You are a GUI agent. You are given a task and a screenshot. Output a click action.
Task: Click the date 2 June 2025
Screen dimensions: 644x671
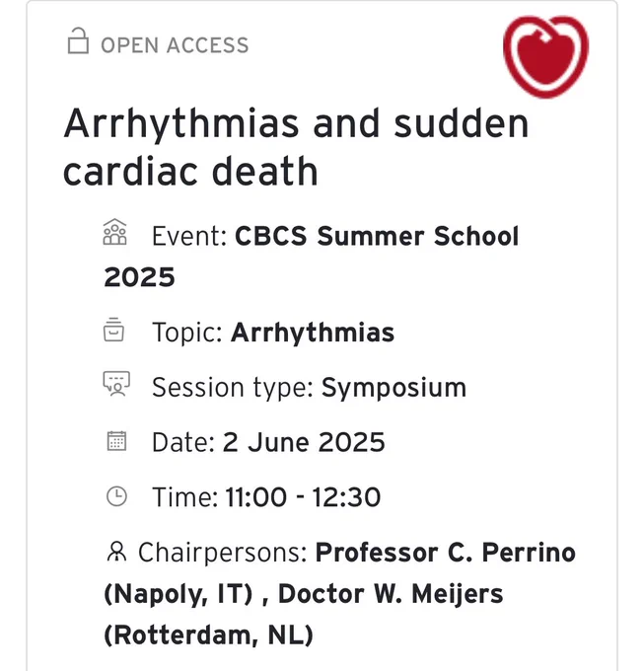(x=304, y=442)
